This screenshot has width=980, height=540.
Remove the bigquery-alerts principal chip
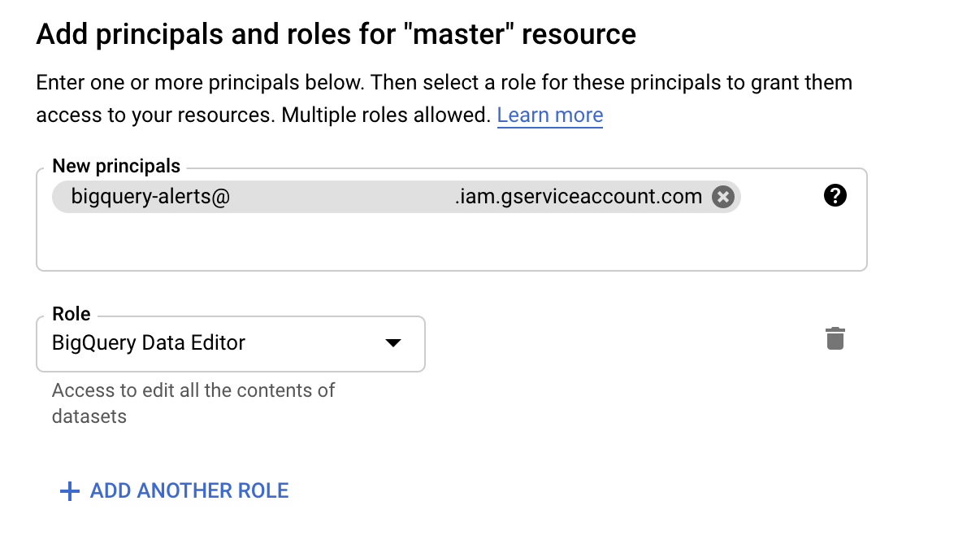pyautogui.click(x=722, y=197)
